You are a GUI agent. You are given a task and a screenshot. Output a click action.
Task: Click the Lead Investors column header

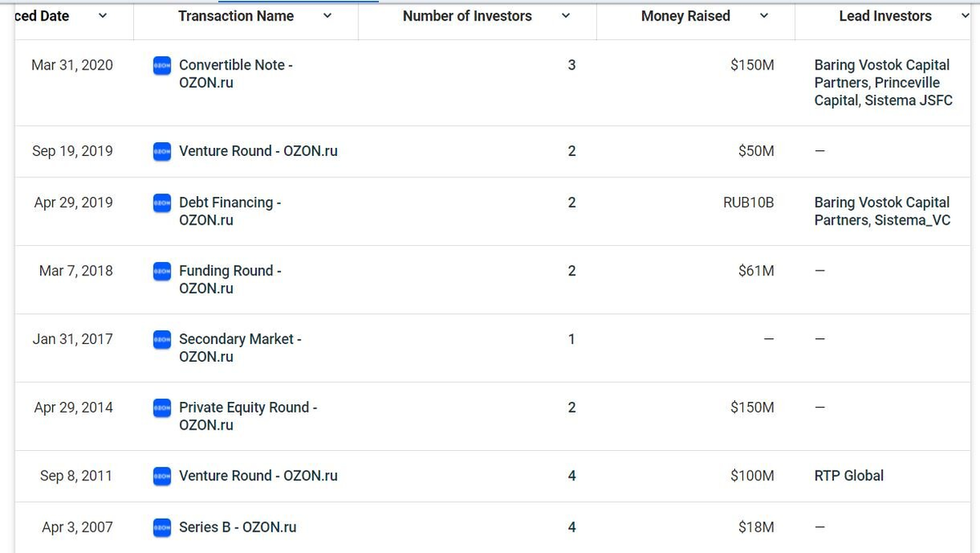885,16
